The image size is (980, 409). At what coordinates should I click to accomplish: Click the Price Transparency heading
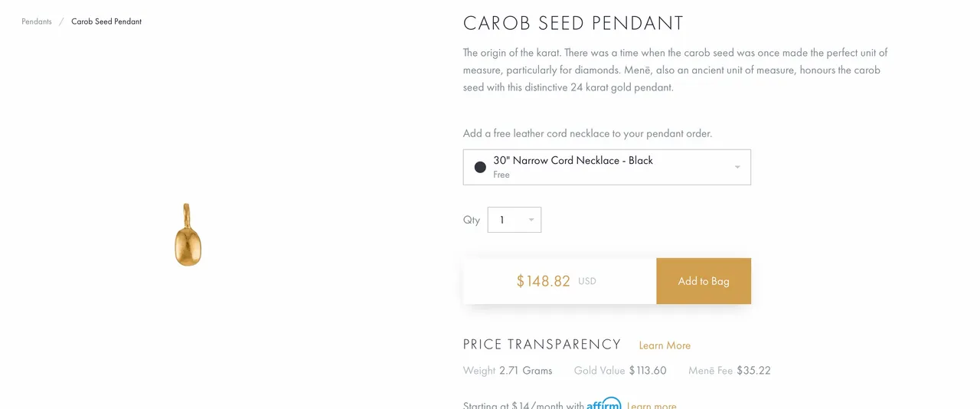542,345
